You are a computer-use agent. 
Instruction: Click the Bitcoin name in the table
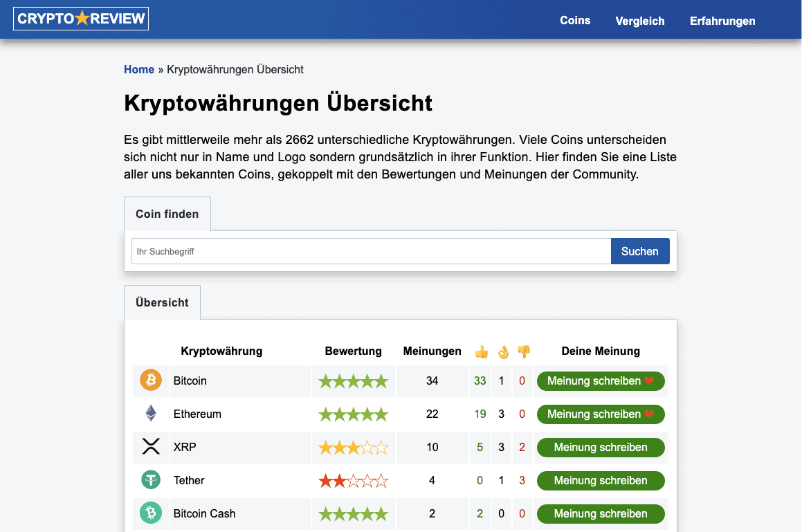190,380
